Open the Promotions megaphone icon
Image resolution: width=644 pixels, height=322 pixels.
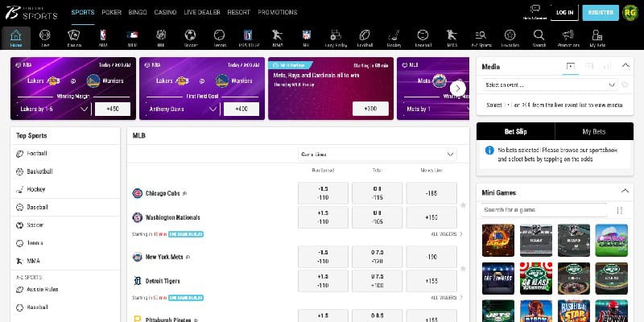point(568,38)
